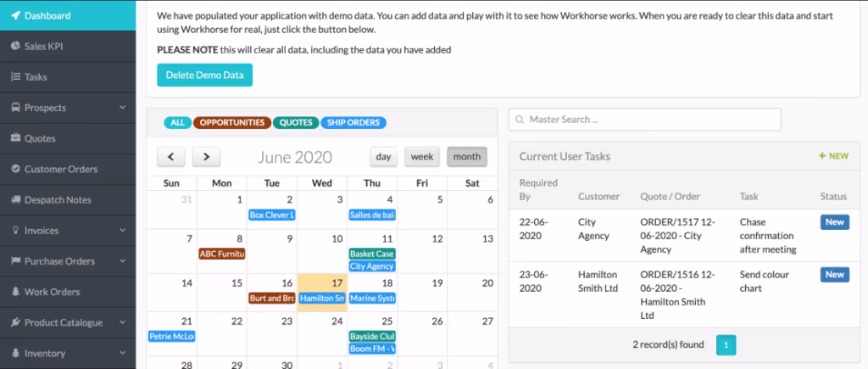Open the Tasks menu item
The height and width of the screenshot is (369, 868).
pos(68,77)
